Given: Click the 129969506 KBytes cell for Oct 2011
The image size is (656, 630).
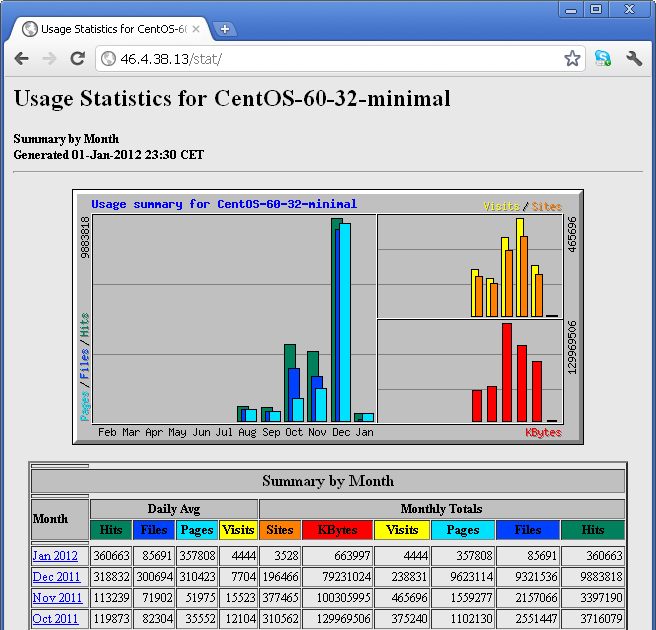Looking at the screenshot, I should point(337,618).
